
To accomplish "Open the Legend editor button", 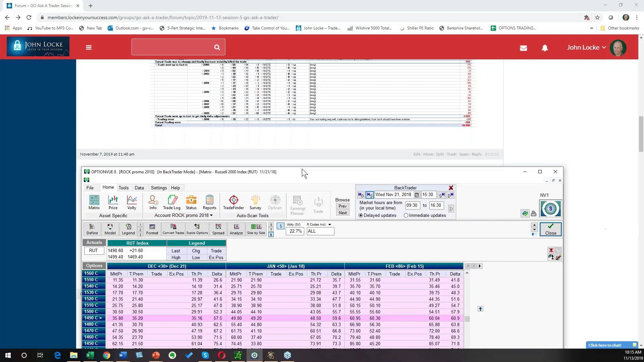I will coord(128,229).
